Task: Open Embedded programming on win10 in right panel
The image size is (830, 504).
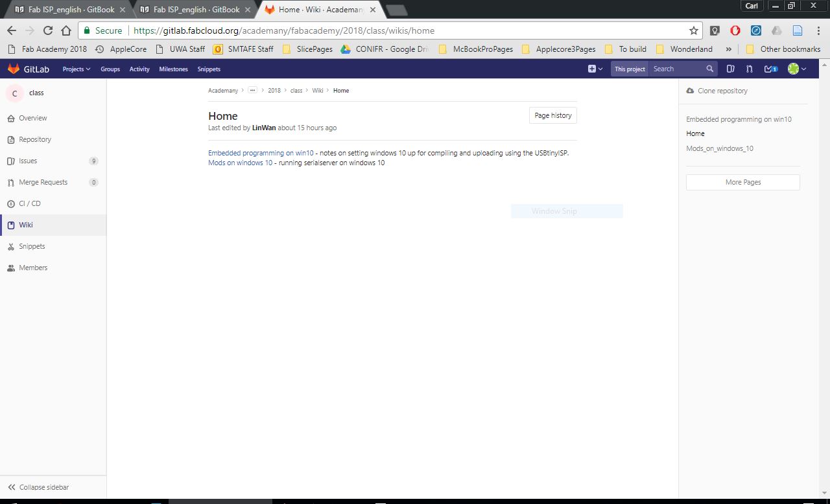Action: coord(739,119)
